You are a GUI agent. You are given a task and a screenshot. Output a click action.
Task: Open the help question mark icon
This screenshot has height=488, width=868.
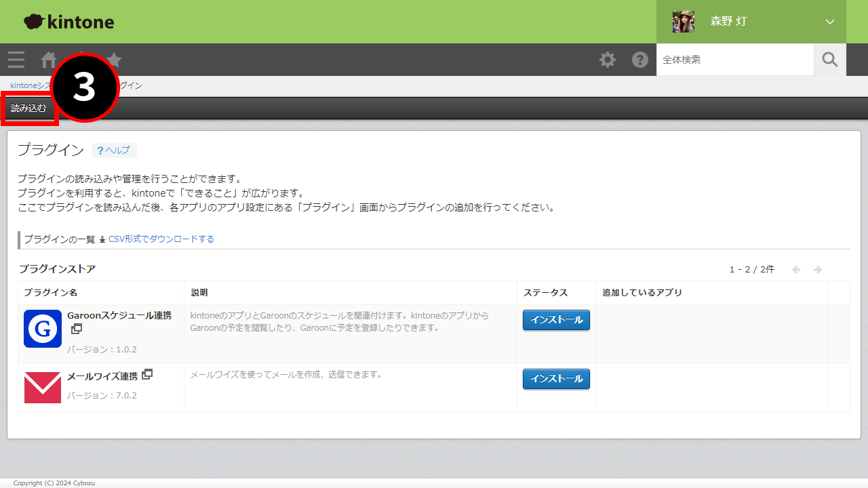point(640,60)
